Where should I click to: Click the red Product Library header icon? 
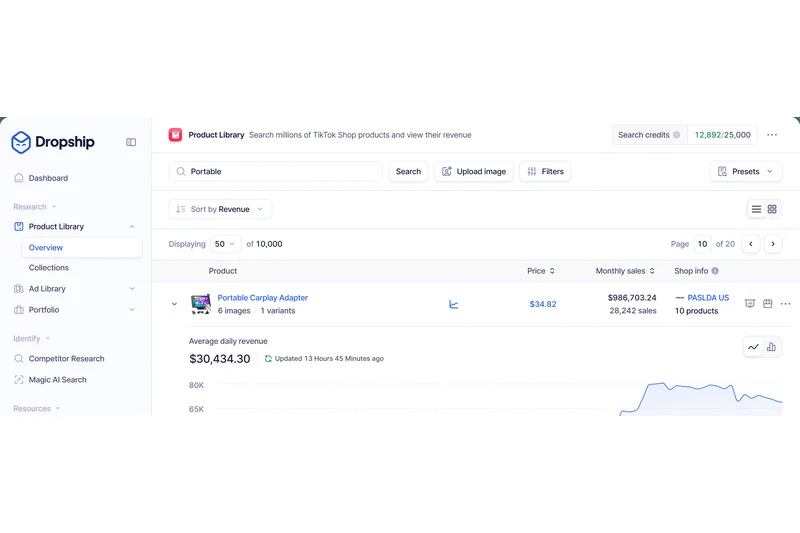[176, 135]
